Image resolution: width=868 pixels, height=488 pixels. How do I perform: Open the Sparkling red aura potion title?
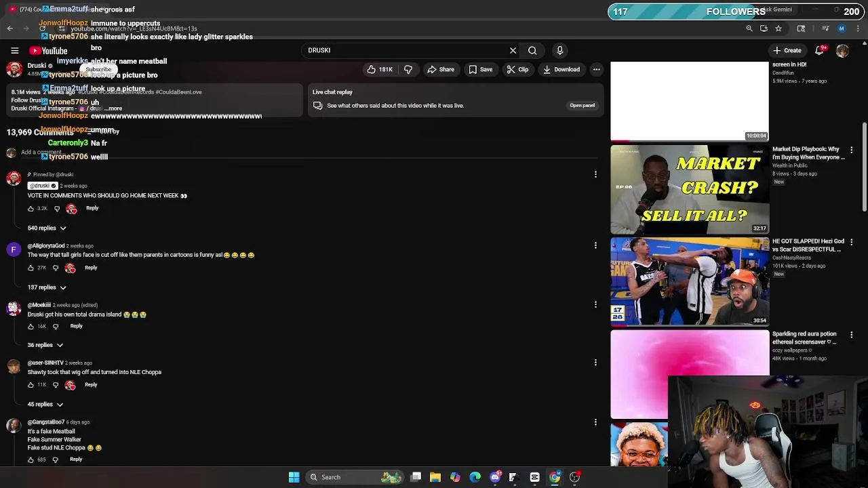[804, 338]
